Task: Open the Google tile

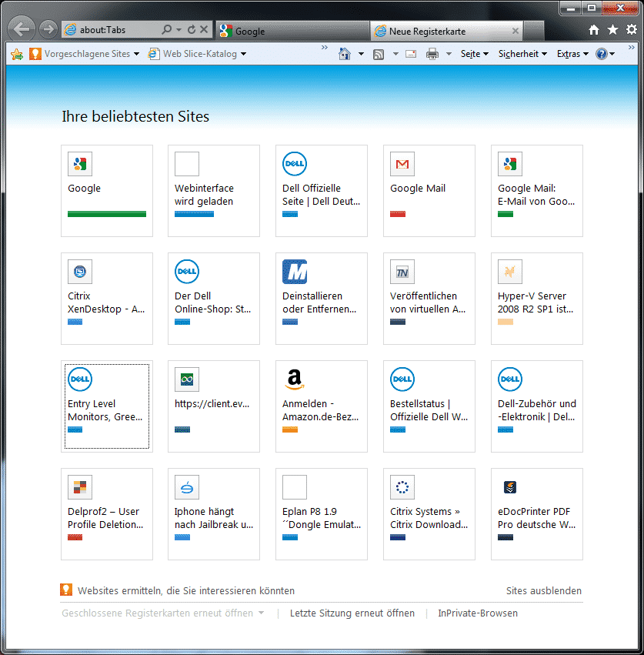Action: coord(107,191)
